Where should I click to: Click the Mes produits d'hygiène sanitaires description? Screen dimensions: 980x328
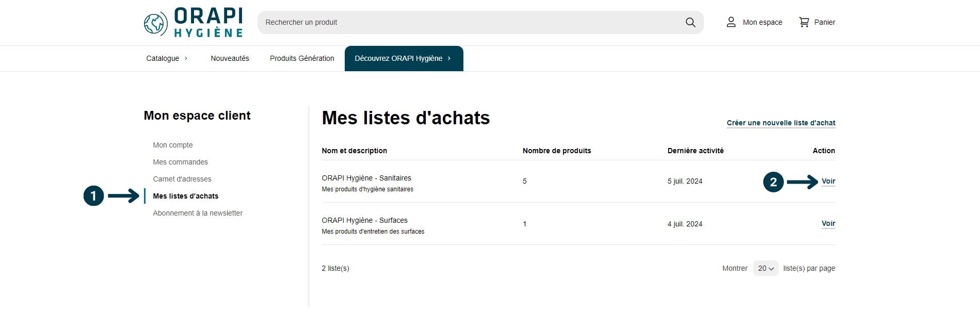[367, 189]
